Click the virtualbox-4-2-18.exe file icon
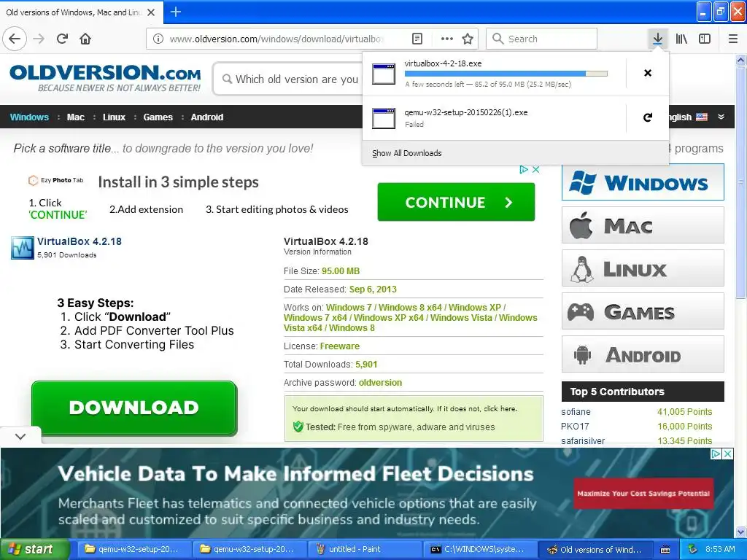Viewport: 747px width, 560px height. click(384, 74)
